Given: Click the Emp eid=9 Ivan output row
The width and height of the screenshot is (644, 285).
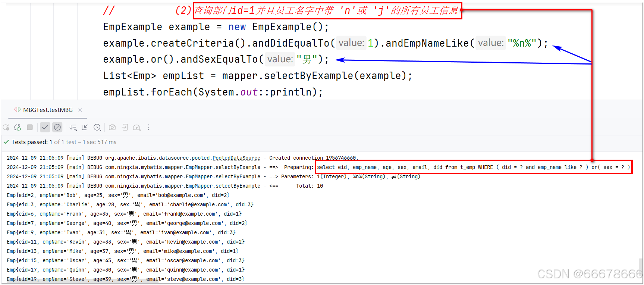Looking at the screenshot, I should point(121,233).
